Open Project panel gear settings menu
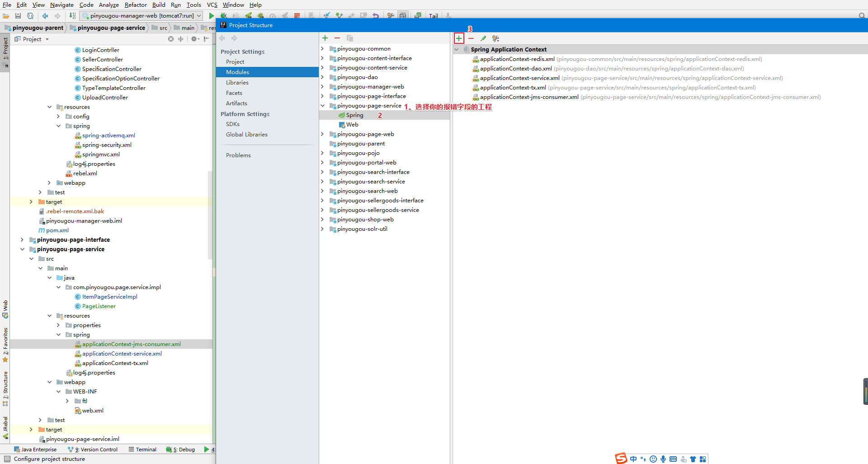This screenshot has height=464, width=868. 195,39
